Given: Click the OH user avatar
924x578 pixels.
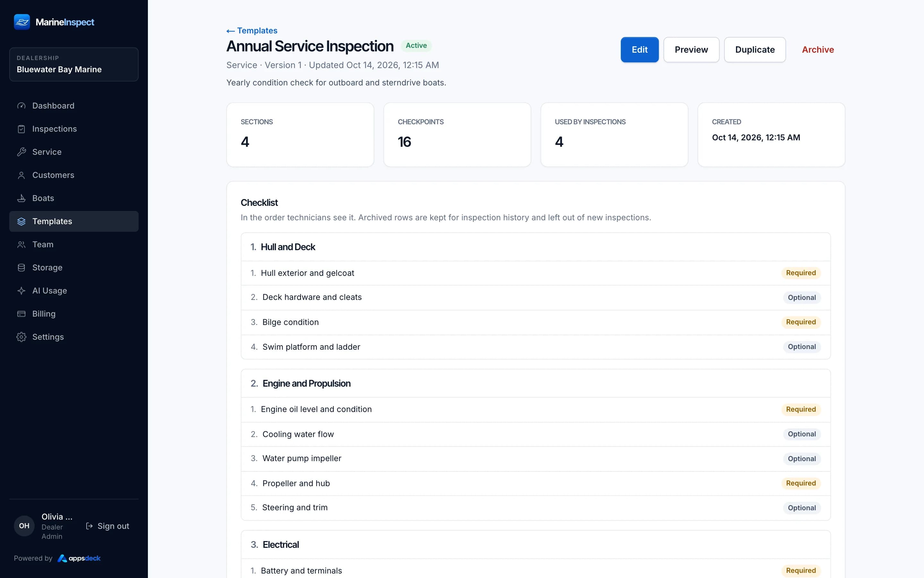Looking at the screenshot, I should point(24,526).
